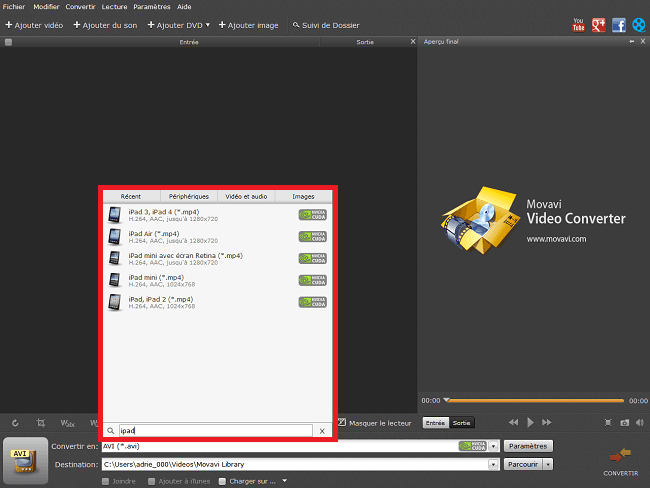Open the Aide menu

coord(184,7)
